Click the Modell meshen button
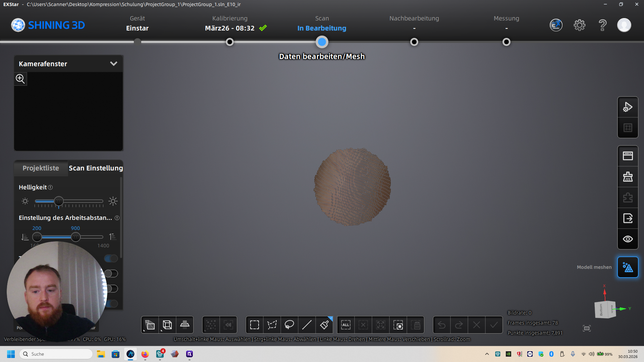The width and height of the screenshot is (644, 362). tap(628, 267)
